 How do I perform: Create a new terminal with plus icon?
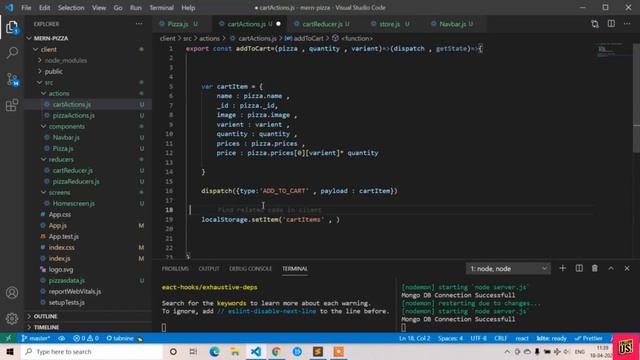(562, 268)
